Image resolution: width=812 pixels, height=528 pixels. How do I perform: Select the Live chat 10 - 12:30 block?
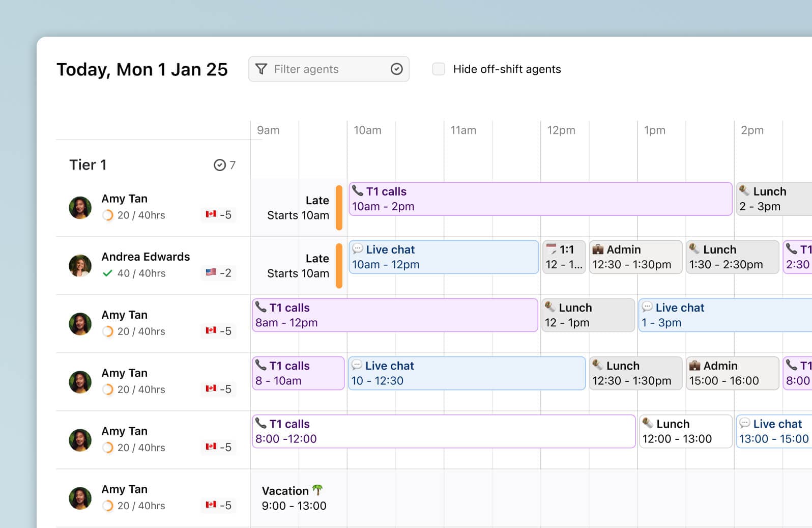point(466,373)
